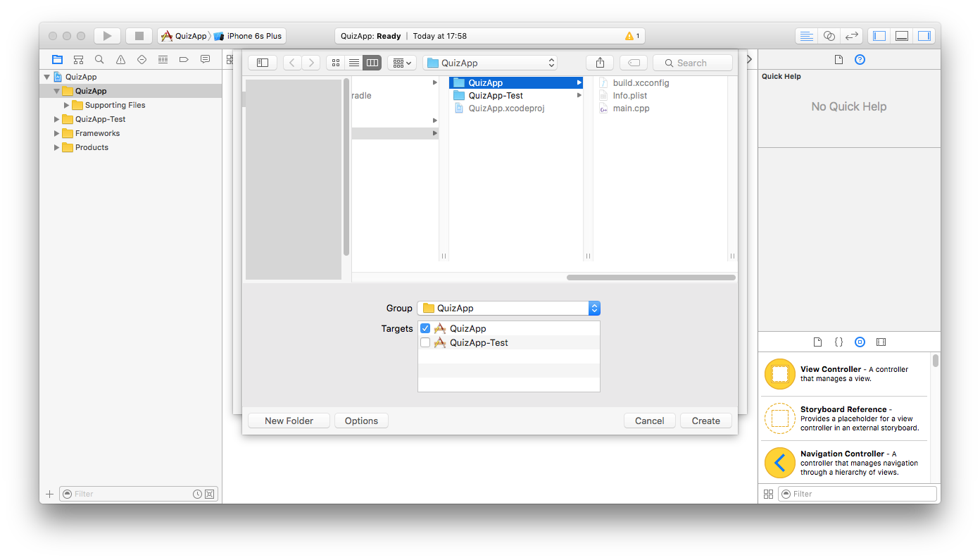Open the Group dropdown showing QuizApp

(509, 309)
